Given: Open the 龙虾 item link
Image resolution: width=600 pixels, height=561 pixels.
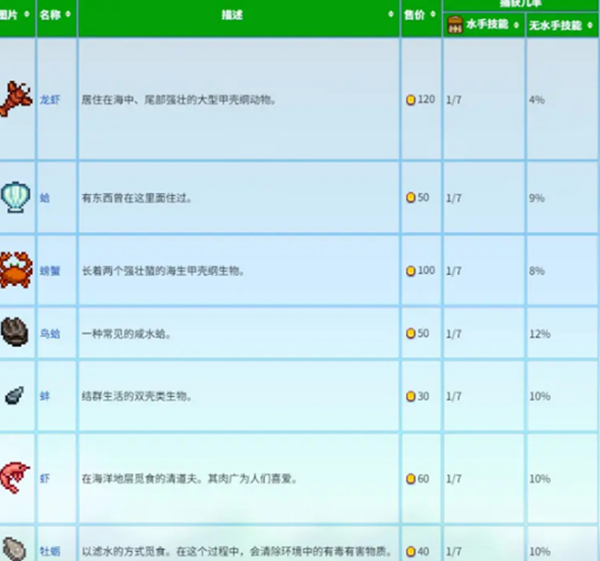Looking at the screenshot, I should pos(50,100).
